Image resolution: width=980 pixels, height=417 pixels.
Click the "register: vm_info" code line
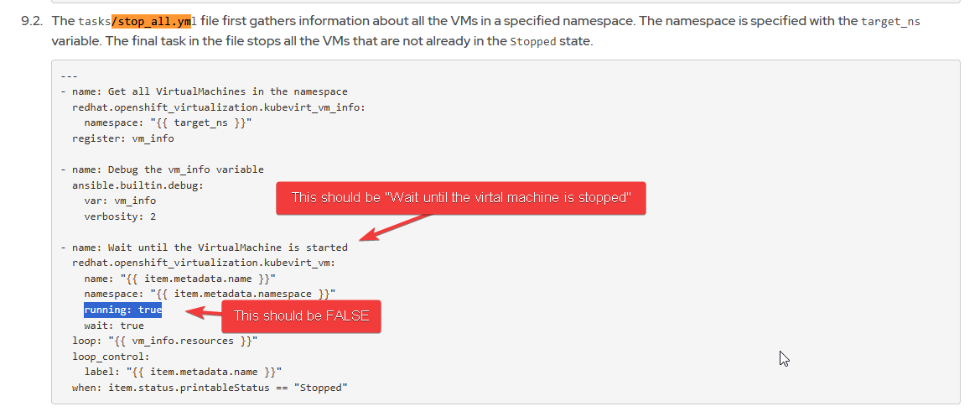pyautogui.click(x=122, y=138)
